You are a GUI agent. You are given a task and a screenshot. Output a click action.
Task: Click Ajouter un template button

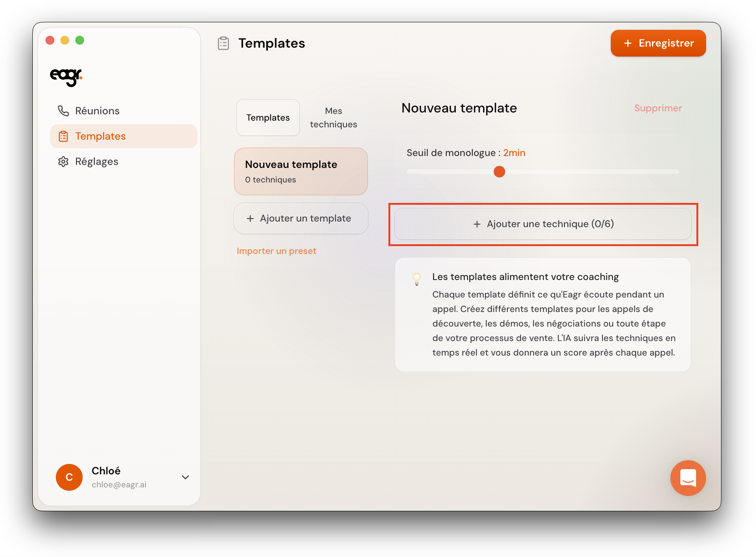(301, 218)
